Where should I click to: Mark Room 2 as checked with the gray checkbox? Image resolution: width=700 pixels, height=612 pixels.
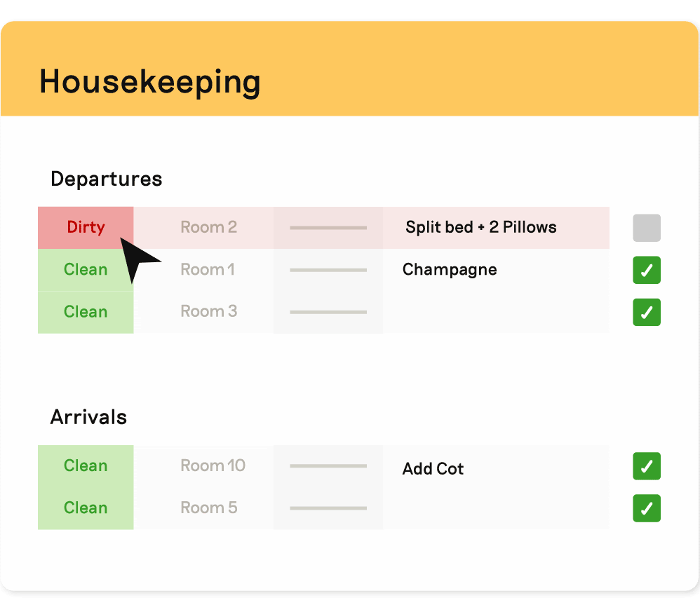coord(646,227)
